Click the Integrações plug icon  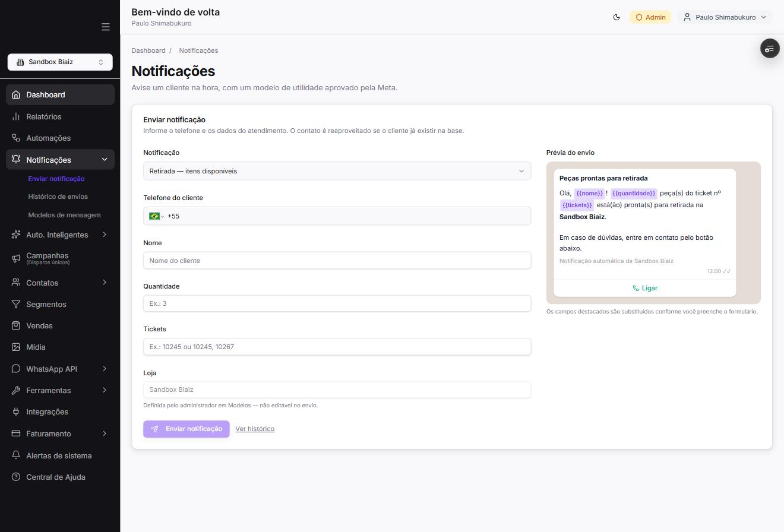coord(16,411)
